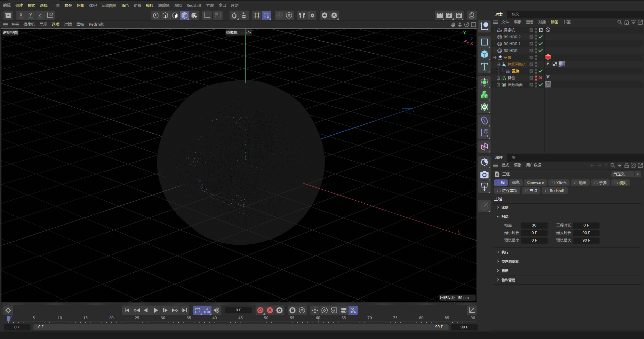This screenshot has height=339, width=644.
Task: Click the record active objects keyframe button
Action: [260, 310]
